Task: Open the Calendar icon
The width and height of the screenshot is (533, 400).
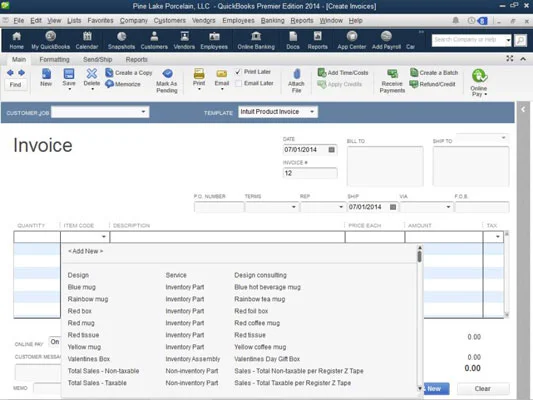Action: coord(87,40)
